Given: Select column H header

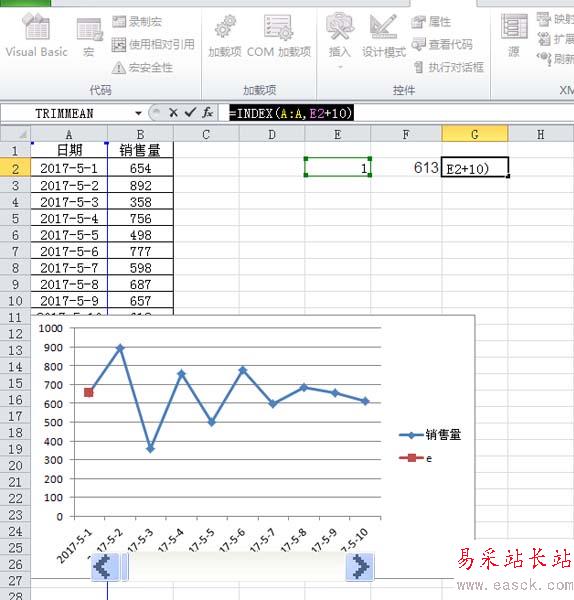Looking at the screenshot, I should pyautogui.click(x=541, y=134).
